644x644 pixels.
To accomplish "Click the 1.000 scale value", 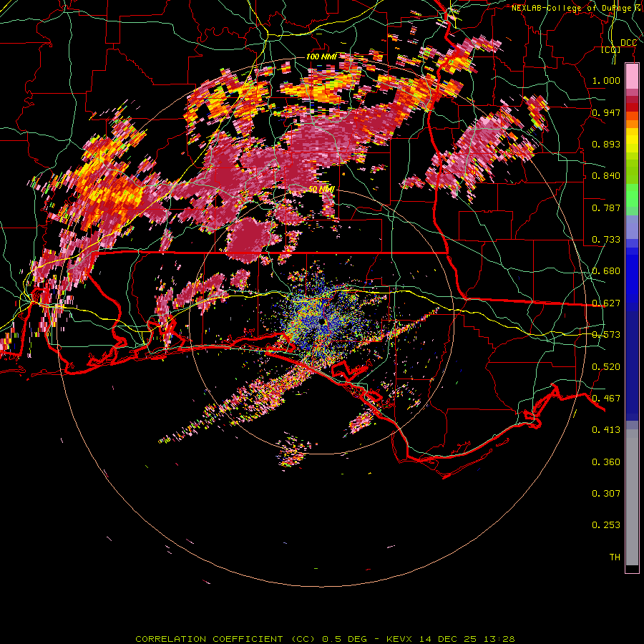I will tap(606, 80).
